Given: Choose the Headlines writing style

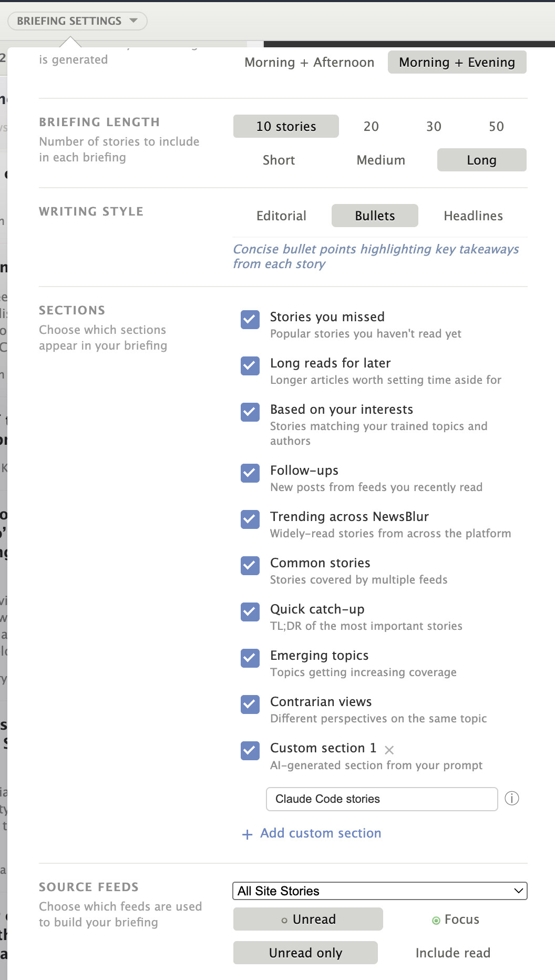Looking at the screenshot, I should tap(473, 216).
